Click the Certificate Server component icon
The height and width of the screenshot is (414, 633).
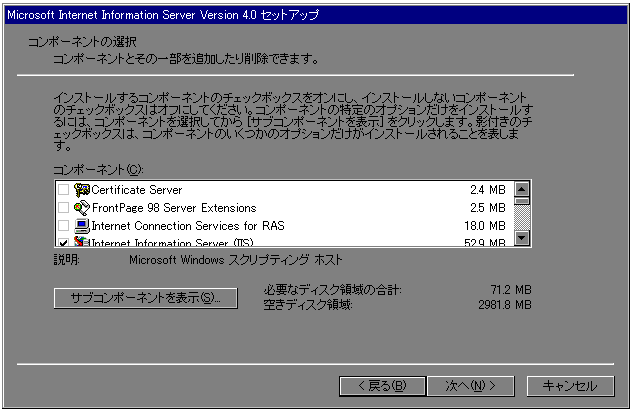coord(82,190)
